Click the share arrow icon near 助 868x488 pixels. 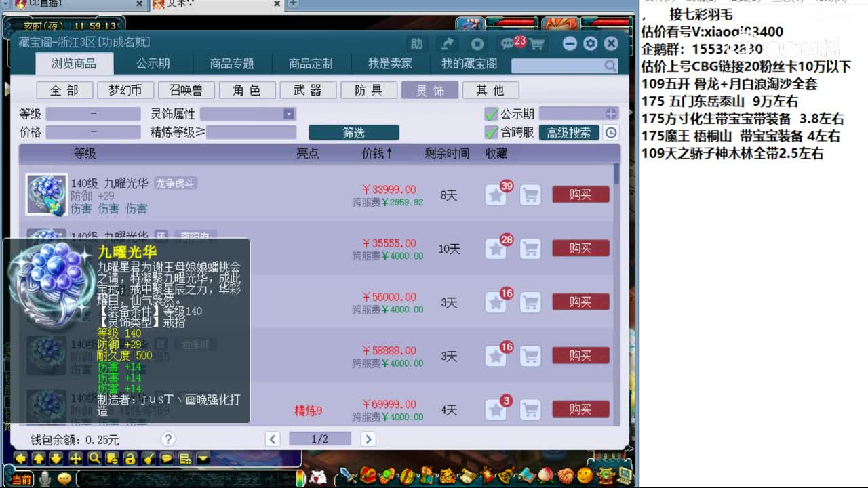point(447,43)
